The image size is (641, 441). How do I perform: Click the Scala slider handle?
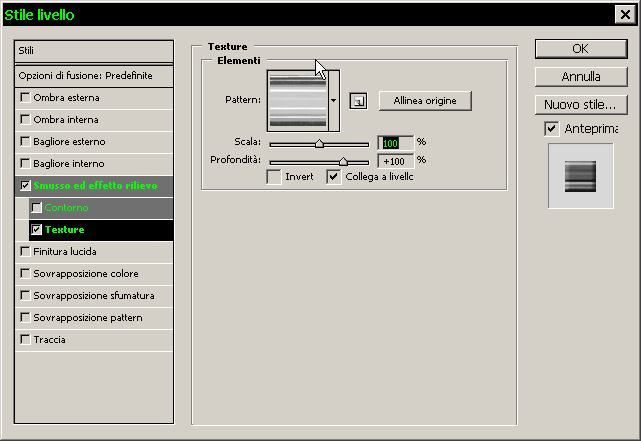click(319, 144)
